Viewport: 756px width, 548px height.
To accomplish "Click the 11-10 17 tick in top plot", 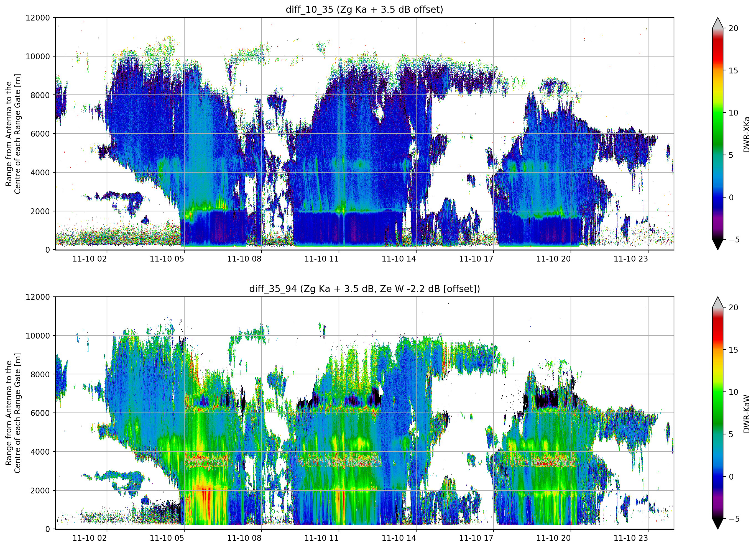I will (x=476, y=259).
